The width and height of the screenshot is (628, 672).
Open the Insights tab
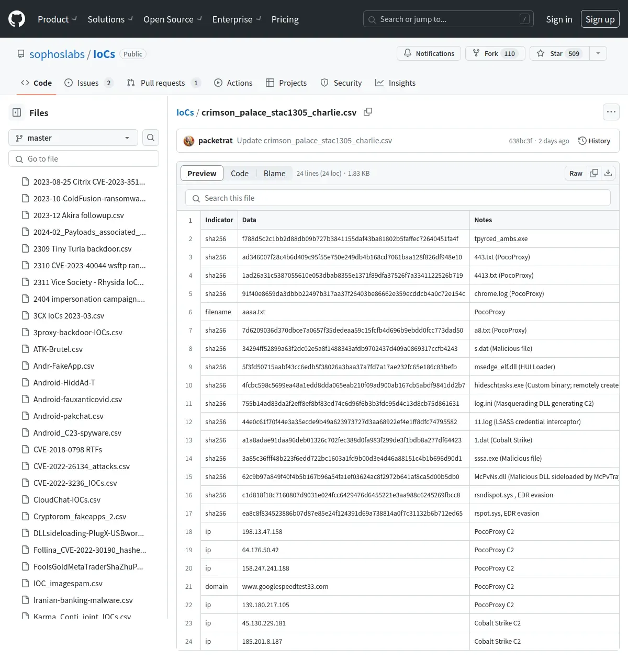[x=395, y=83]
